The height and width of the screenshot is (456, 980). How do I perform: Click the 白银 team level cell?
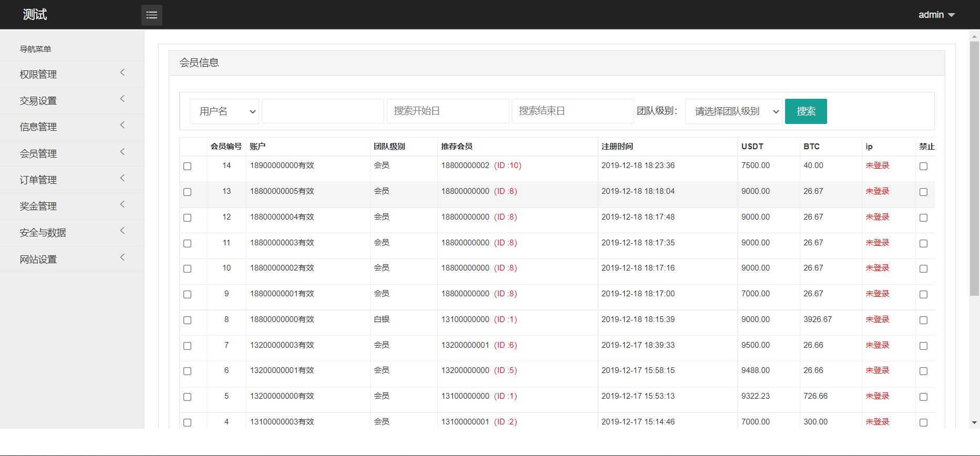[382, 319]
